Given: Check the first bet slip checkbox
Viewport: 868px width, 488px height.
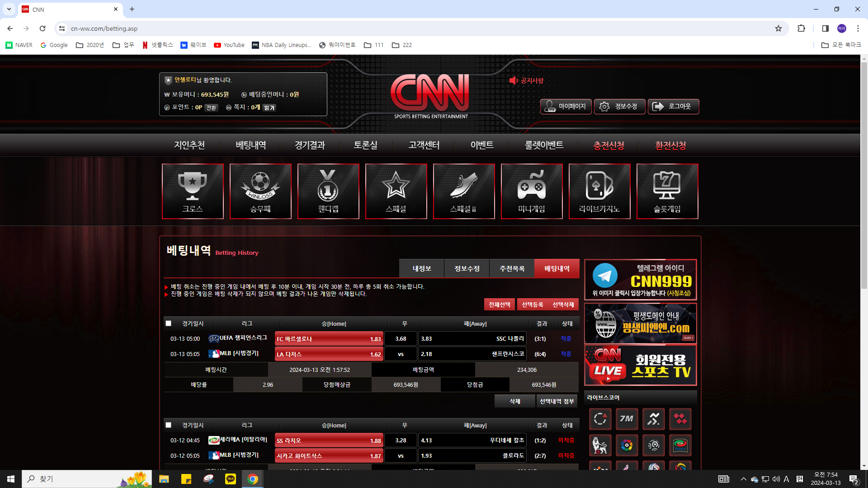Looking at the screenshot, I should point(169,324).
